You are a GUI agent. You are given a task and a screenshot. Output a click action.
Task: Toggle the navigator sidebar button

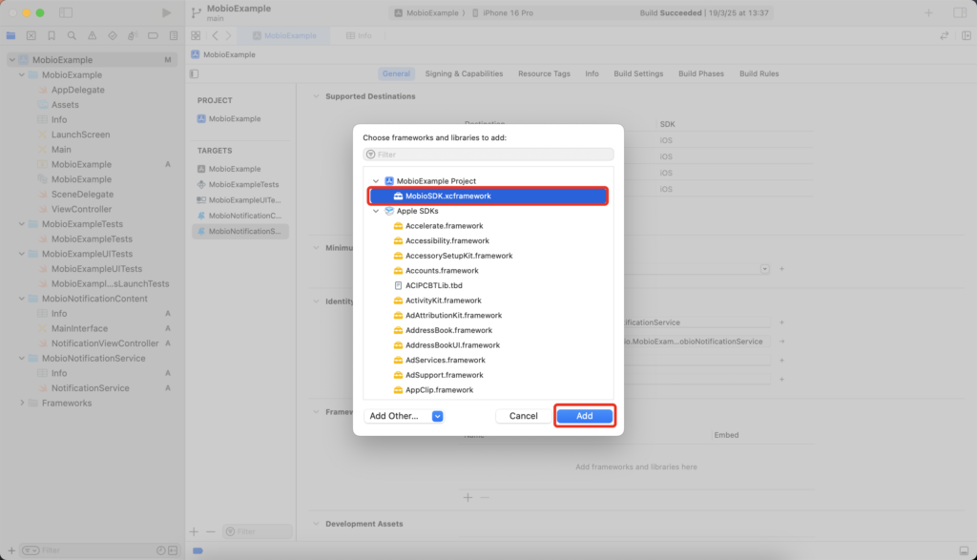[x=65, y=12]
